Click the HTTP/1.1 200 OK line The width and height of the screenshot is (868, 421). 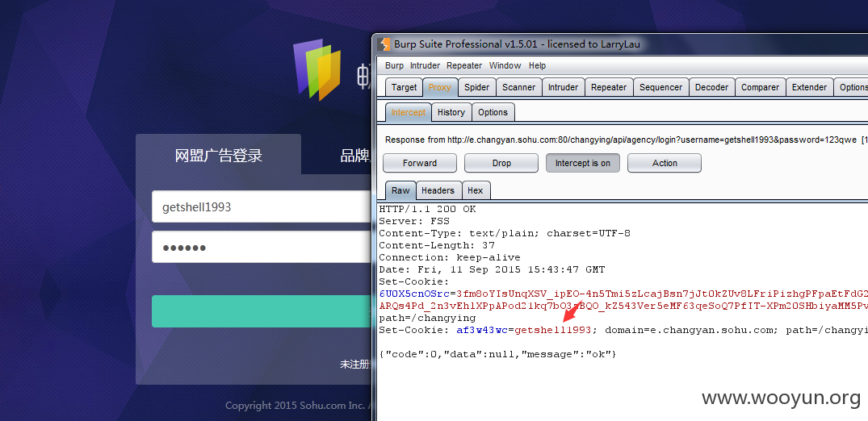point(427,209)
